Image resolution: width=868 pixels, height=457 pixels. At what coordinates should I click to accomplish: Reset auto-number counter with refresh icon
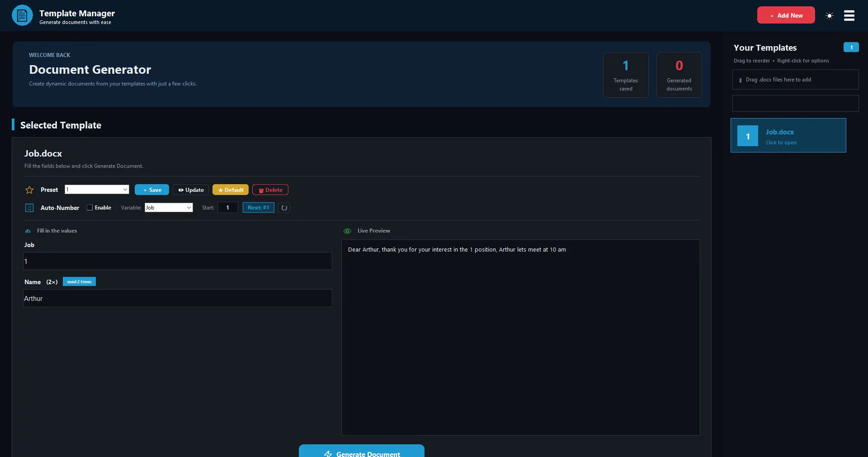pos(284,208)
